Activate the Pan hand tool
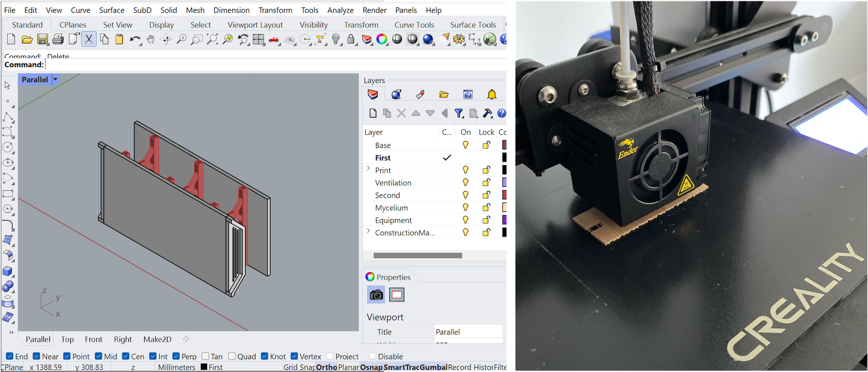 tap(150, 40)
